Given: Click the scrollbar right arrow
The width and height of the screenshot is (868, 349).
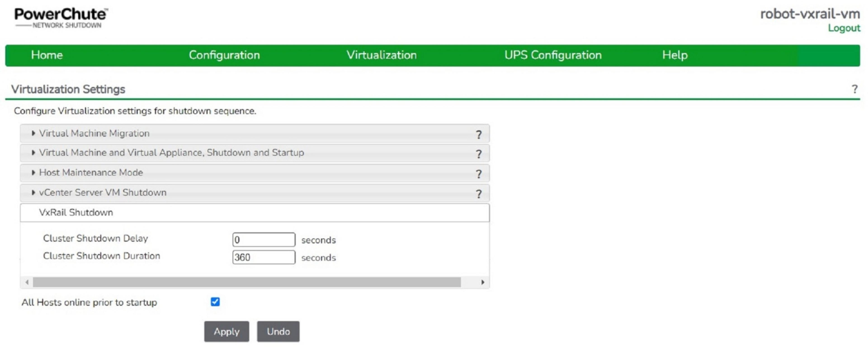Looking at the screenshot, I should [x=483, y=282].
